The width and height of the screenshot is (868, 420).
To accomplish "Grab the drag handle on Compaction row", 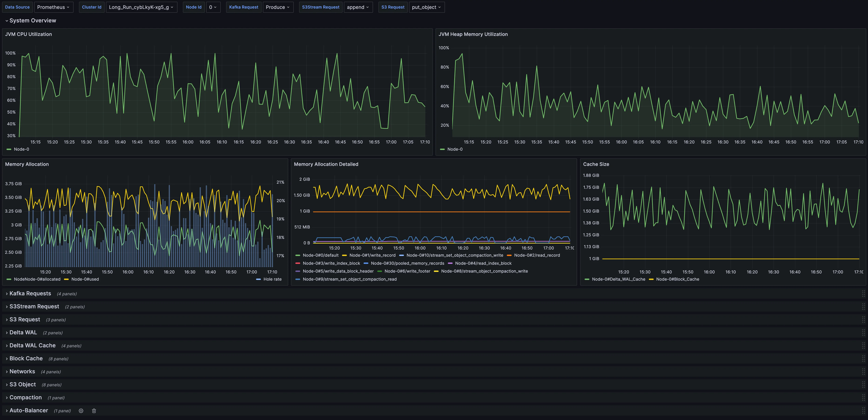I will pos(863,397).
